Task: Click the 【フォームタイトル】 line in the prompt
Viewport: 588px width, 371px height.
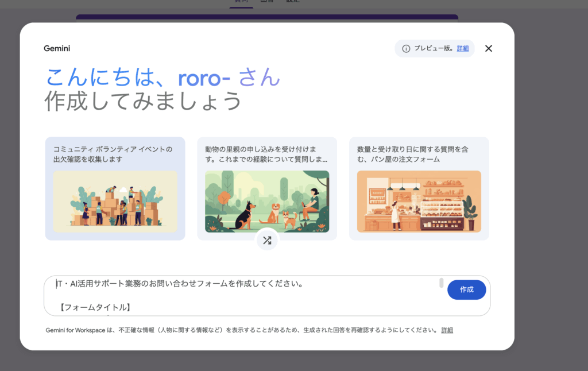Action: click(x=95, y=307)
